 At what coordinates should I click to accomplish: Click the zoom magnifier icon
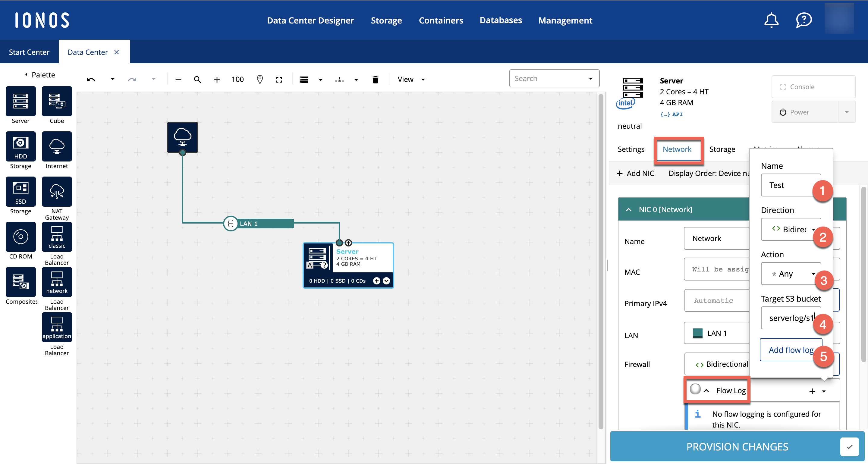[197, 80]
